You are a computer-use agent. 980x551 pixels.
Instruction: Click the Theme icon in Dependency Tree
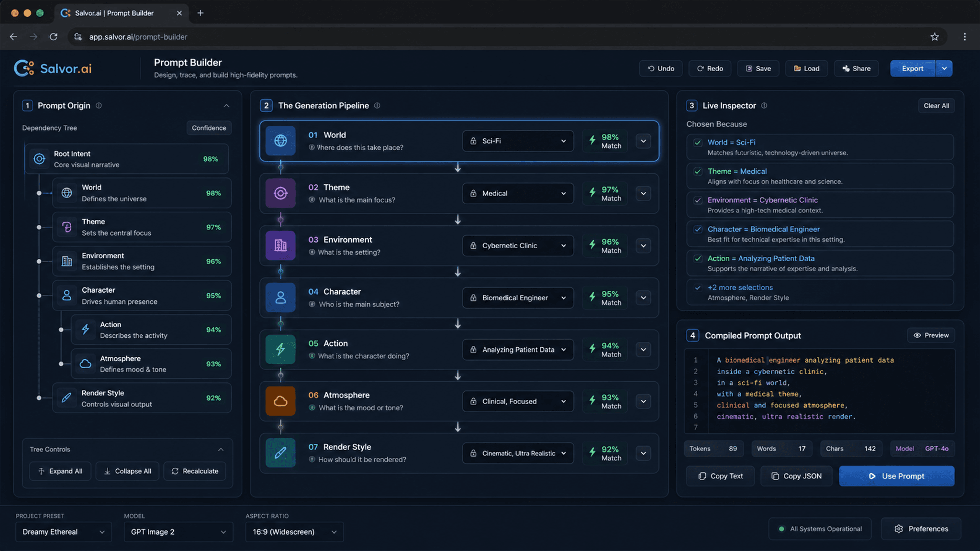click(67, 227)
